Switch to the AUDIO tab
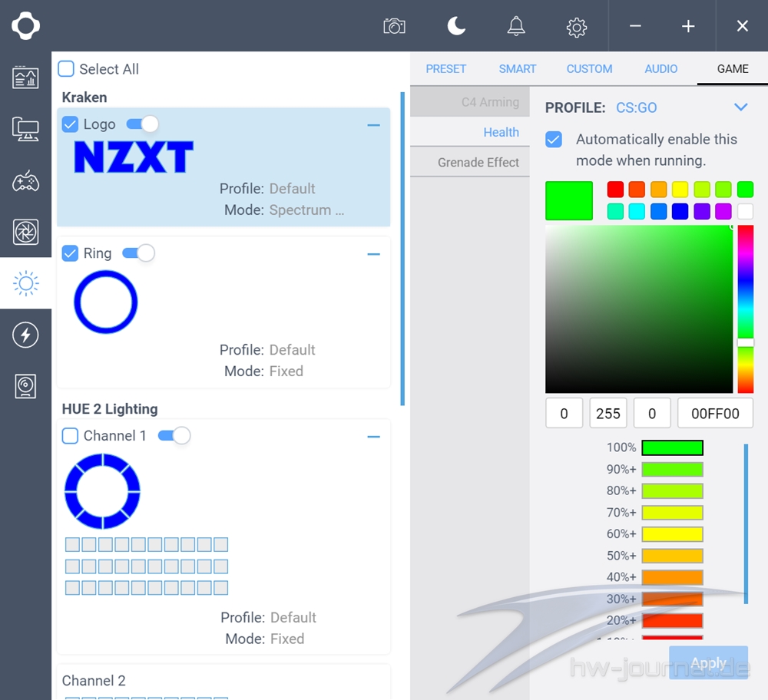 pyautogui.click(x=660, y=69)
